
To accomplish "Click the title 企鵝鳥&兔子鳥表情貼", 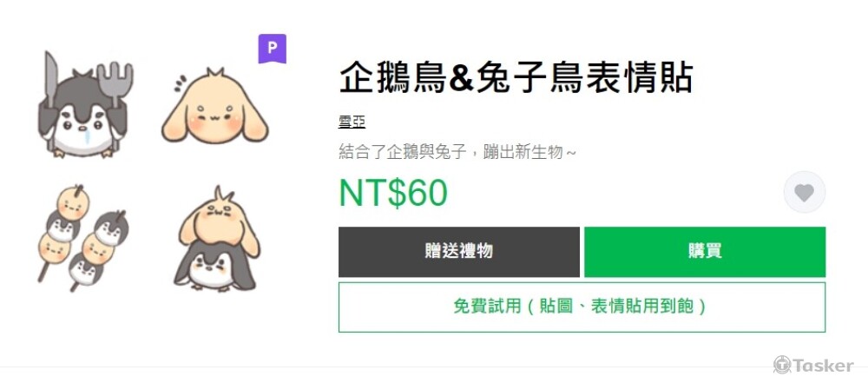I will 516,77.
